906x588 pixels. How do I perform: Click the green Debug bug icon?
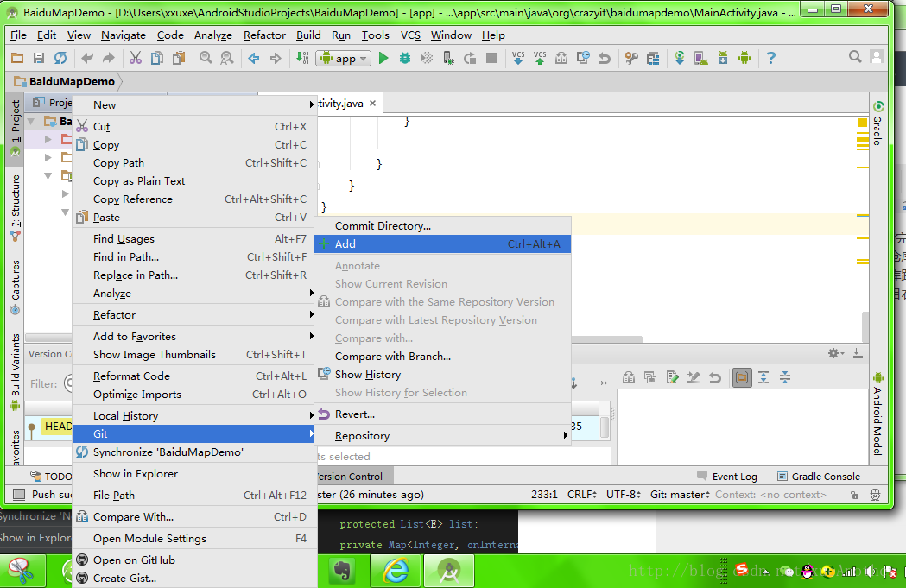[404, 58]
